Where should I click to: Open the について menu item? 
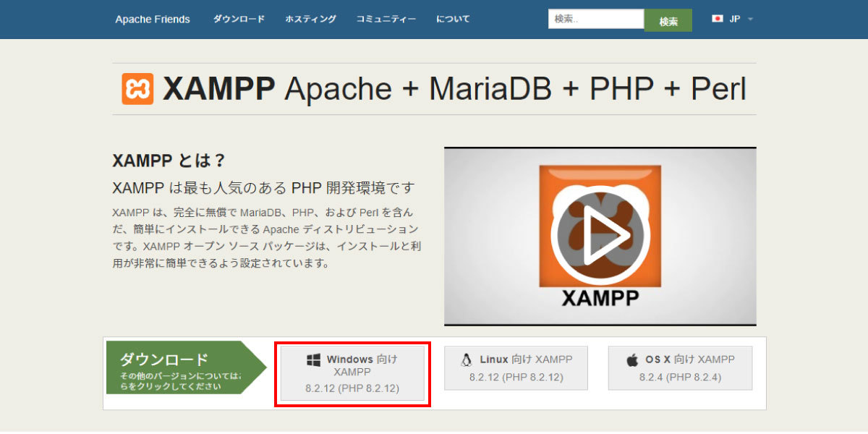[453, 20]
